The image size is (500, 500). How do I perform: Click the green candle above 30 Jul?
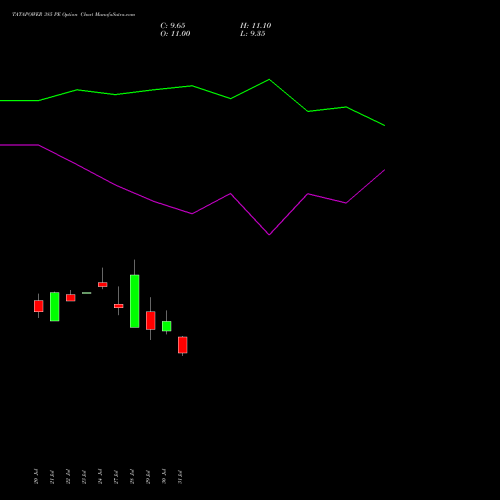(x=167, y=326)
